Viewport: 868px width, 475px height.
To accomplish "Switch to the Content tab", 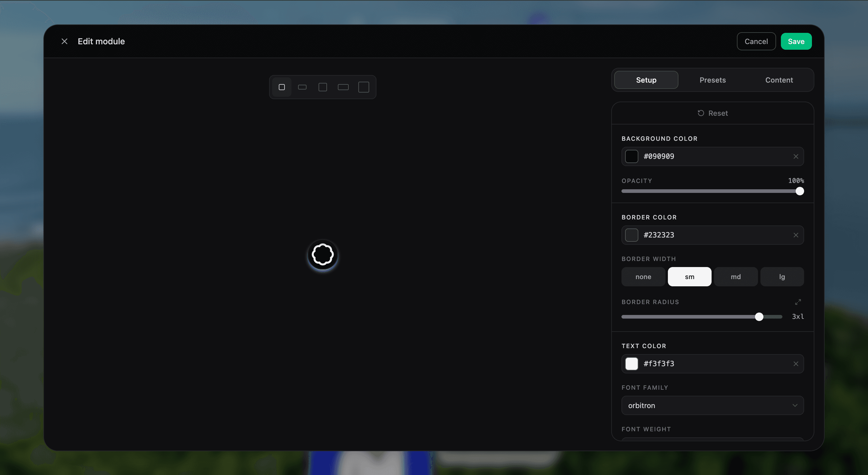I will coord(779,80).
